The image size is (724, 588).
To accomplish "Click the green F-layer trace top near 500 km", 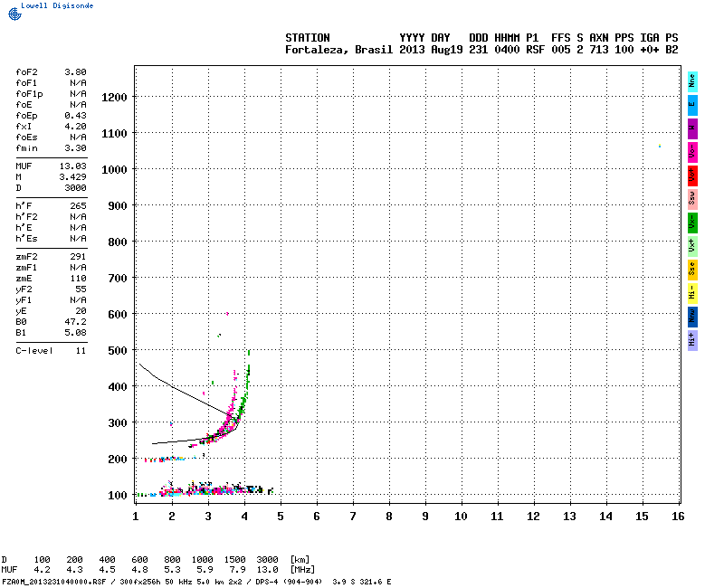I will pyautogui.click(x=250, y=353).
